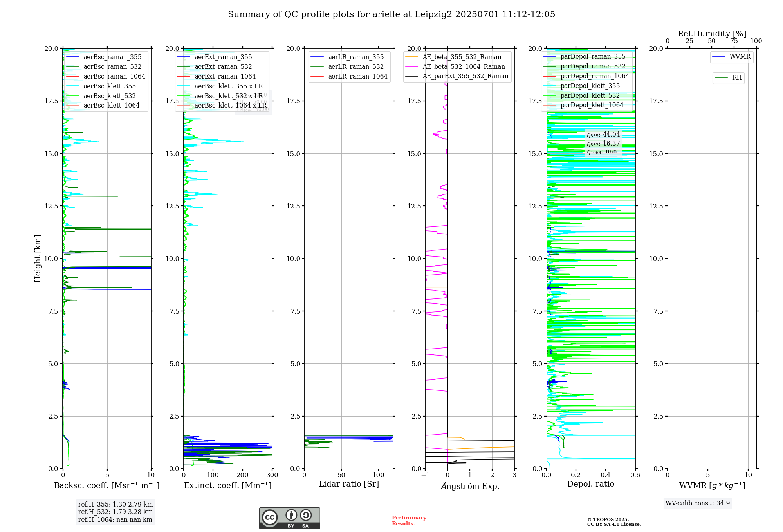This screenshot has width=783, height=532.
Task: Click the aerBsc_klett_532 x LR legend label
Action: coord(229,96)
